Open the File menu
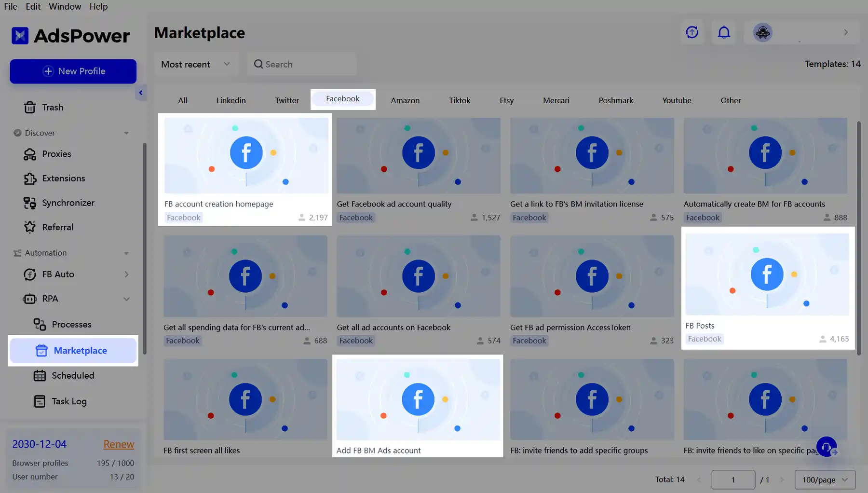Image resolution: width=868 pixels, height=493 pixels. click(11, 6)
